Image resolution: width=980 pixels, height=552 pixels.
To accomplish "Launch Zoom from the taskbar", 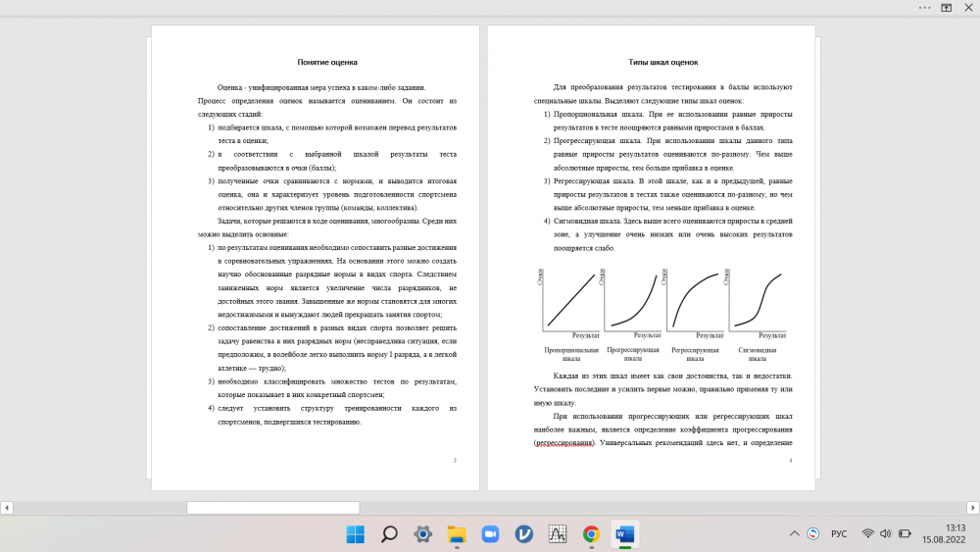I will pyautogui.click(x=490, y=534).
